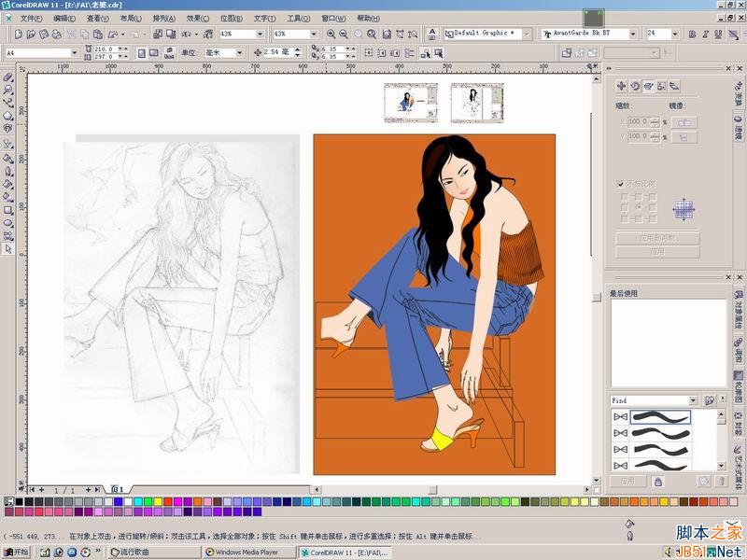This screenshot has width=747, height=560.
Task: Pick the yellow color swatch in the palette
Action: 158,501
